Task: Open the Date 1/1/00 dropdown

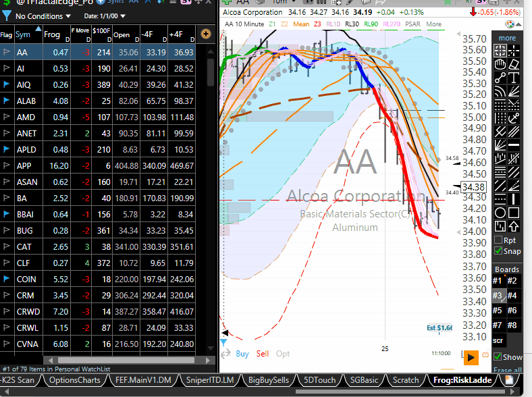Action: click(105, 16)
